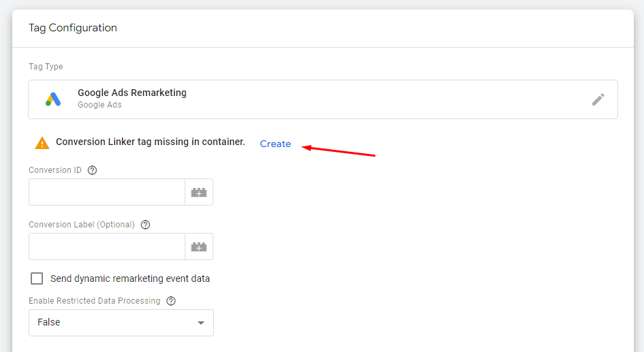Click help icon next to Enable Restricted Data Processing
The width and height of the screenshot is (644, 352).
click(x=171, y=301)
